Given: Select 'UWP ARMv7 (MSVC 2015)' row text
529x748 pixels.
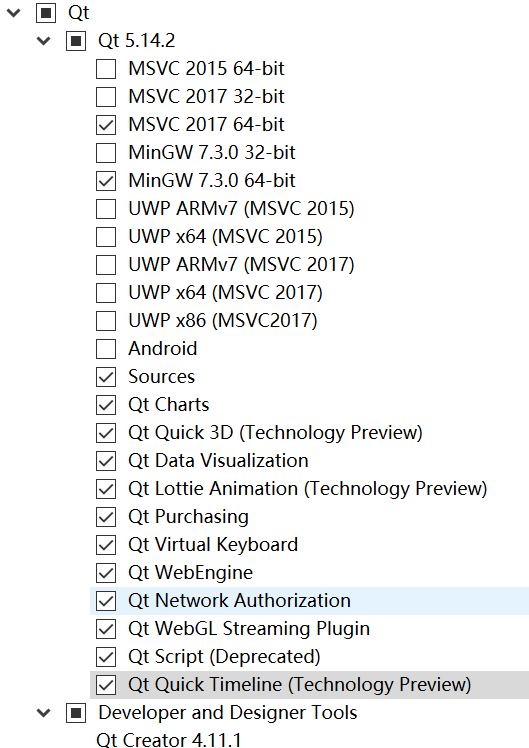Looking at the screenshot, I should click(241, 209).
